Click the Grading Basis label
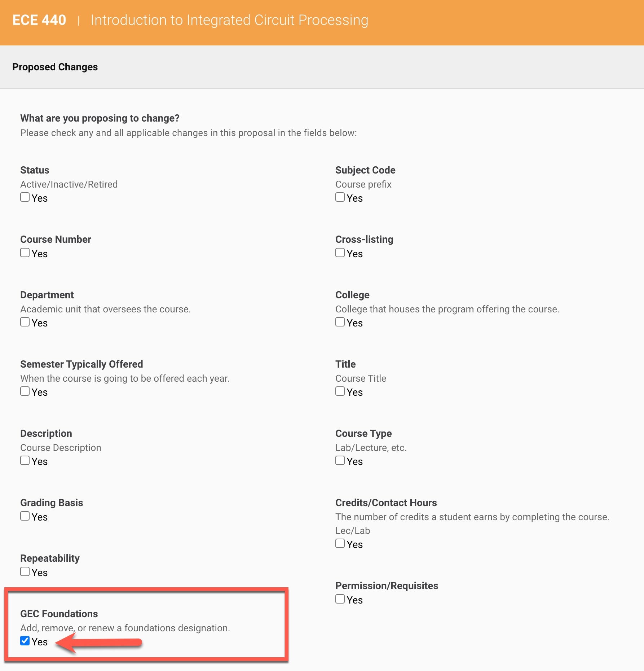Screen dimensions: 644x671 [x=52, y=503]
